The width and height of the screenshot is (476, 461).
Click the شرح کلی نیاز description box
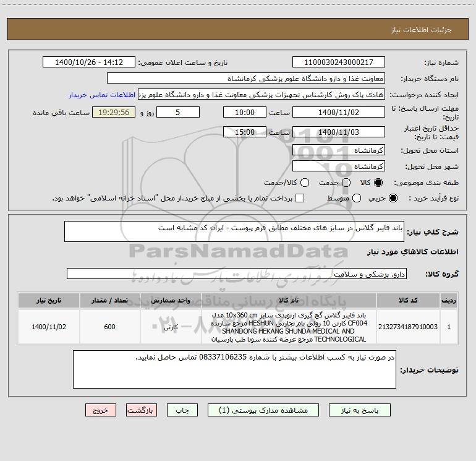pyautogui.click(x=234, y=231)
